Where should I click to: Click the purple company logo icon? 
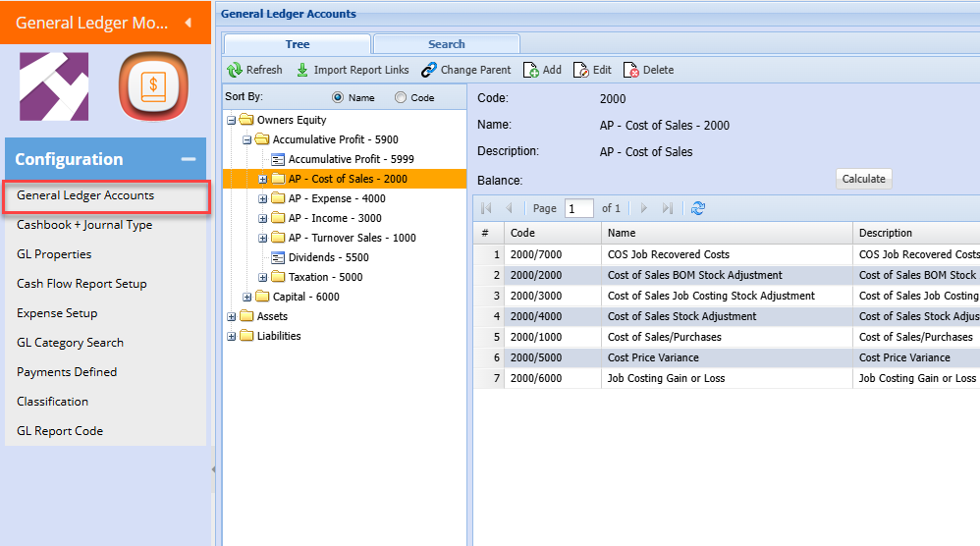coord(54,87)
